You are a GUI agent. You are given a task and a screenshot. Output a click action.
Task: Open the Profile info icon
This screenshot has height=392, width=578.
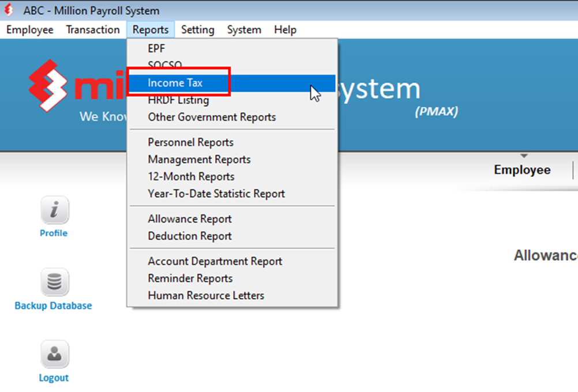pos(55,210)
